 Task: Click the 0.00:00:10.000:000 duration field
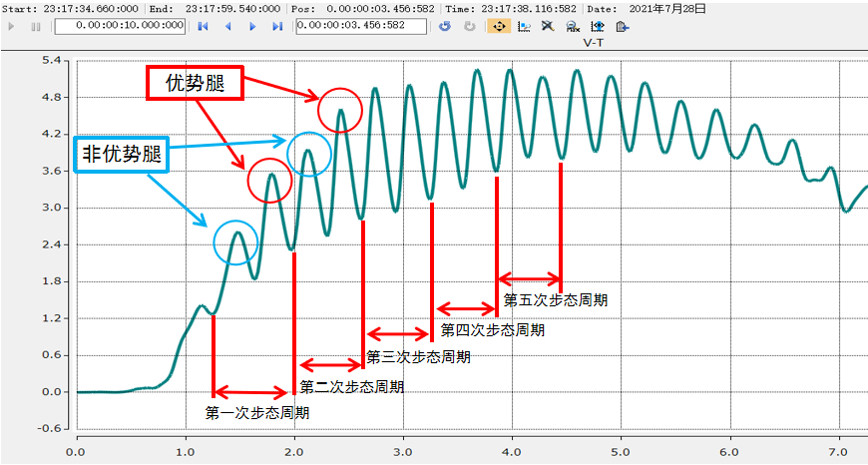[119, 26]
